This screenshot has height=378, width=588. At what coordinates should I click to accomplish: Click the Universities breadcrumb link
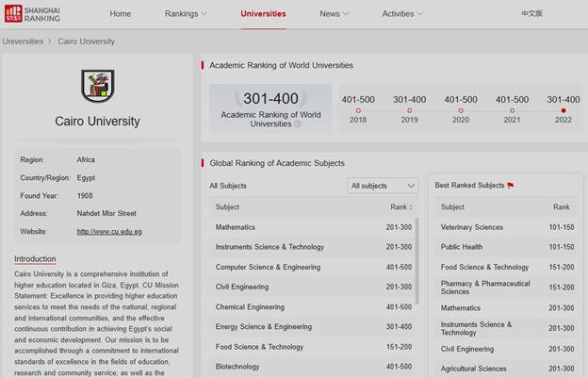(23, 41)
